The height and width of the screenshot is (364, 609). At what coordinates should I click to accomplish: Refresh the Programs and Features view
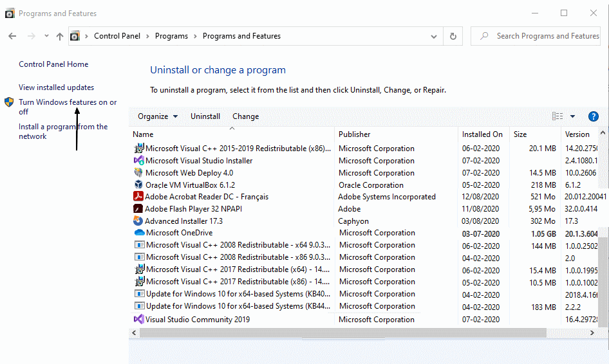pyautogui.click(x=453, y=36)
